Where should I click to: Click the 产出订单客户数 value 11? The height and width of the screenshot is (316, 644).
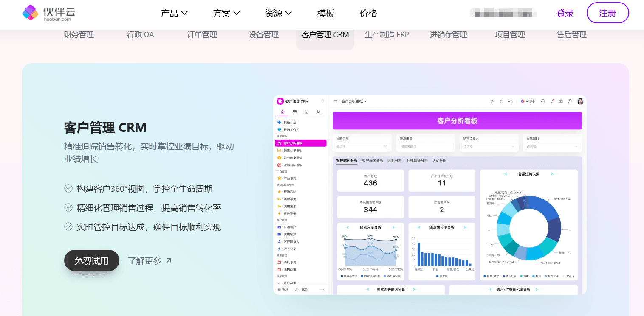(x=442, y=183)
